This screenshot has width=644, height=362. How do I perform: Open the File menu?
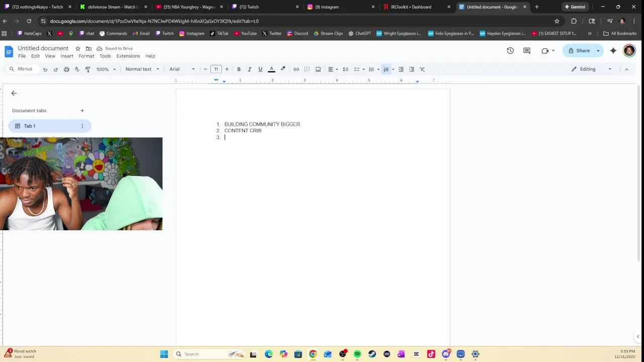tap(22, 56)
